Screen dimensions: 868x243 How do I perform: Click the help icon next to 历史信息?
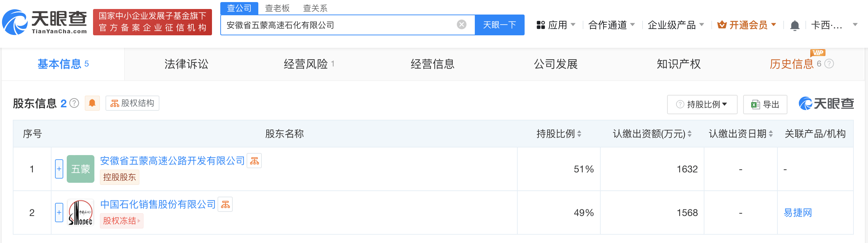(x=829, y=64)
